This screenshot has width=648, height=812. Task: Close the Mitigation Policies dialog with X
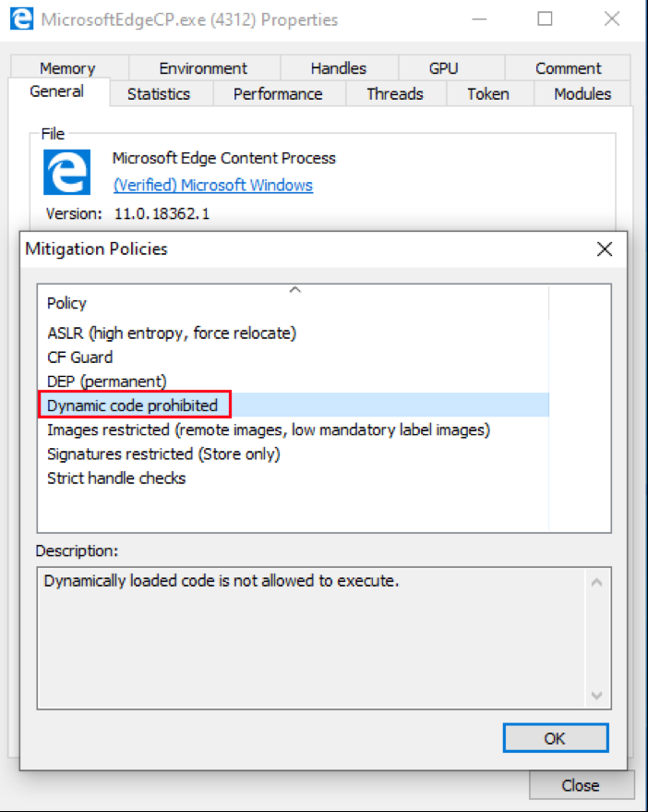605,248
